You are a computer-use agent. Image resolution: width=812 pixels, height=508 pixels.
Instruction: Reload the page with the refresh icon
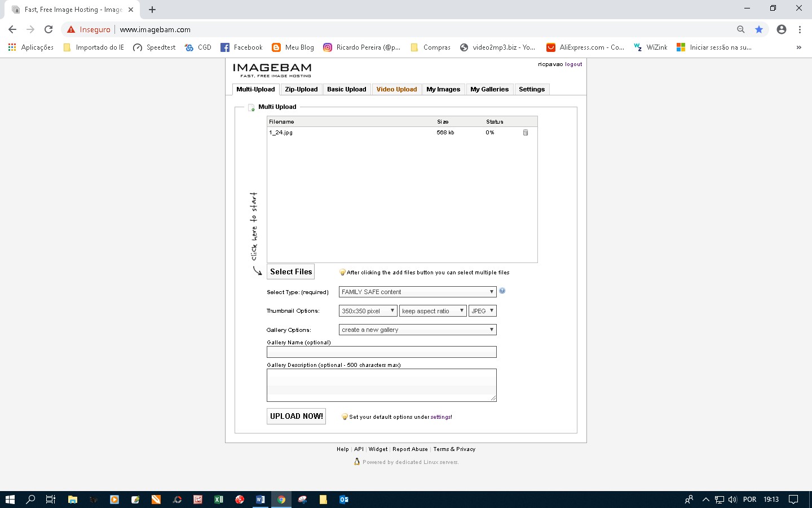pyautogui.click(x=48, y=29)
